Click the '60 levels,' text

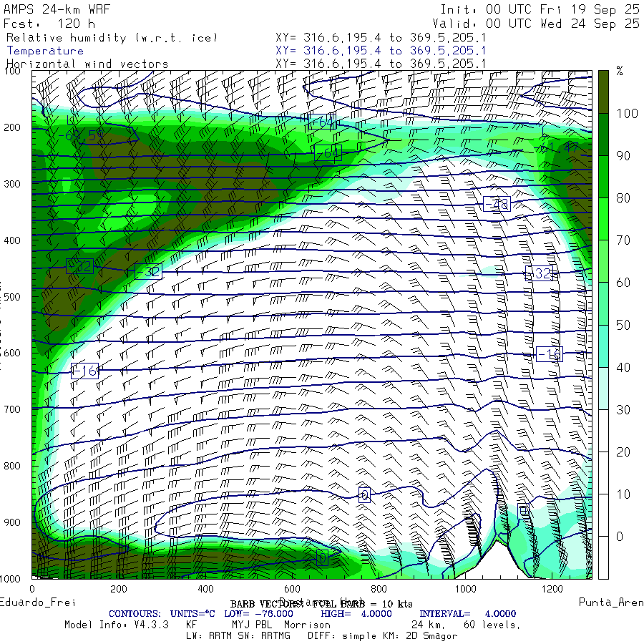(x=492, y=625)
